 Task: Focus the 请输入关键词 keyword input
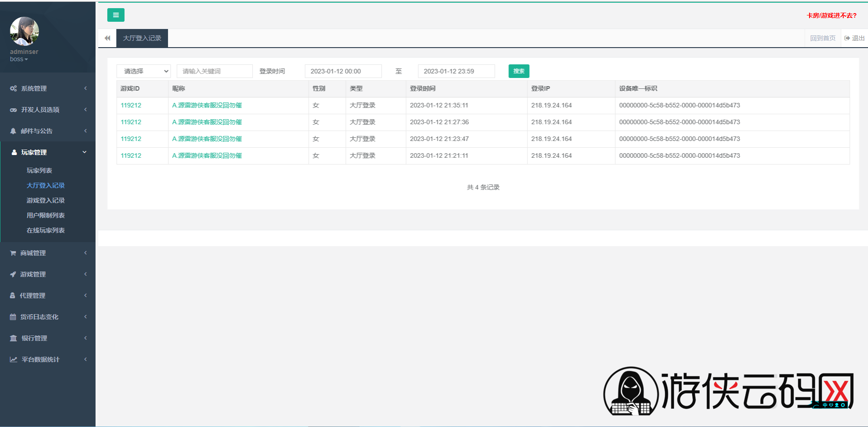tap(215, 71)
